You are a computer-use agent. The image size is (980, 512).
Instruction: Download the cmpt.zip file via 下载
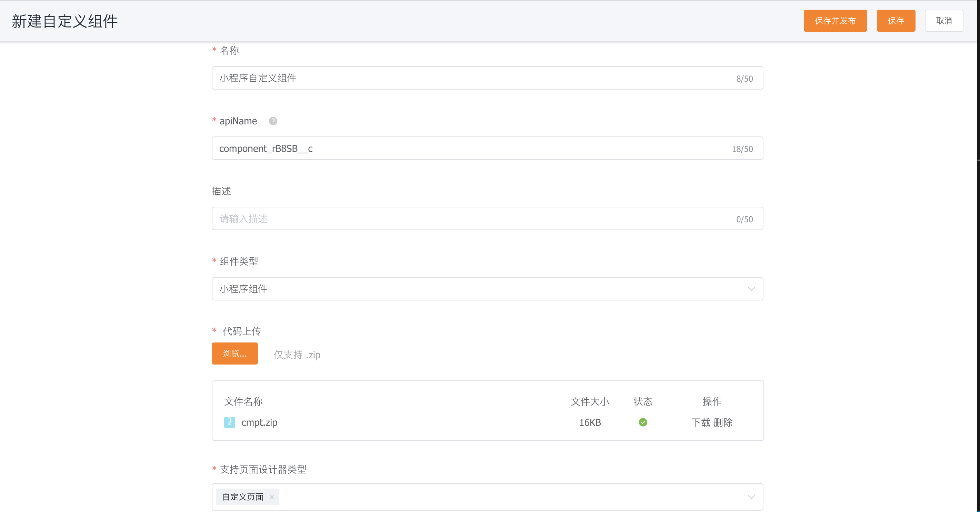(x=700, y=422)
